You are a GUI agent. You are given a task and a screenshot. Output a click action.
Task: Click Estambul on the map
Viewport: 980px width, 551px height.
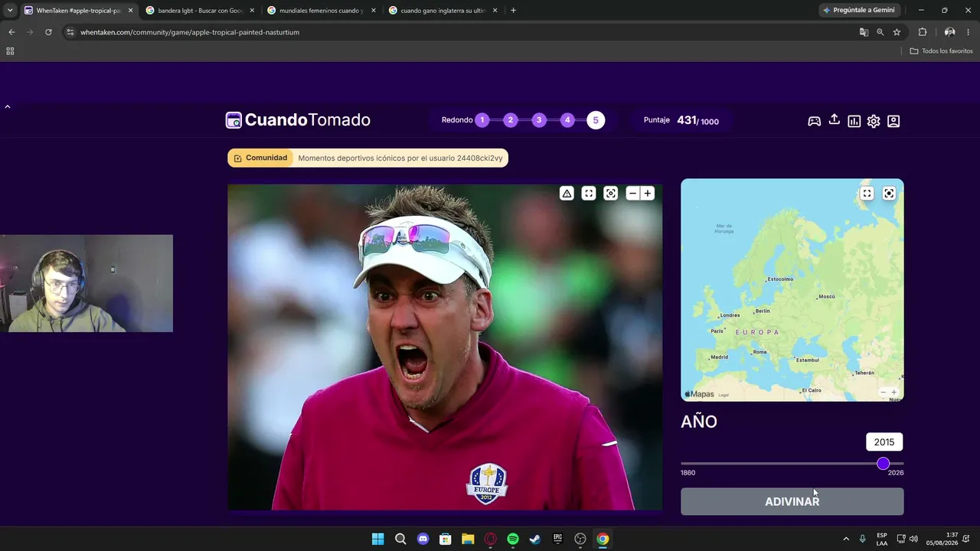point(807,360)
